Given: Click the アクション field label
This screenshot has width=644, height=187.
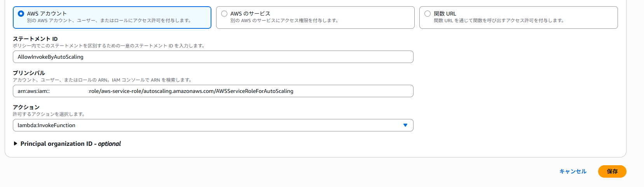Looking at the screenshot, I should click(26, 107).
